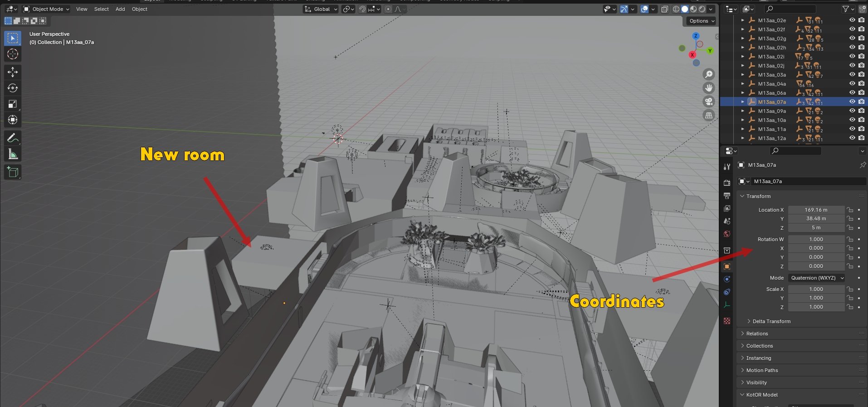This screenshot has width=868, height=407.
Task: Disable M13aa_03a in renders camera icon
Action: [x=861, y=75]
